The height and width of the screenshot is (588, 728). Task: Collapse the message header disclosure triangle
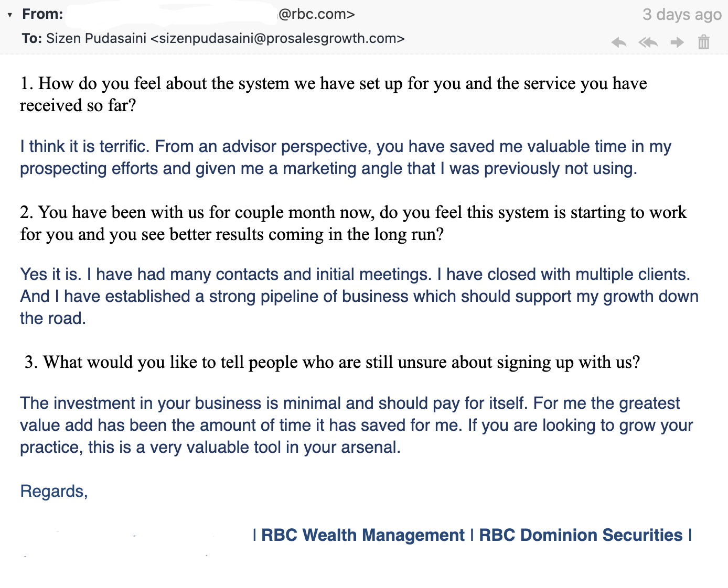point(9,15)
